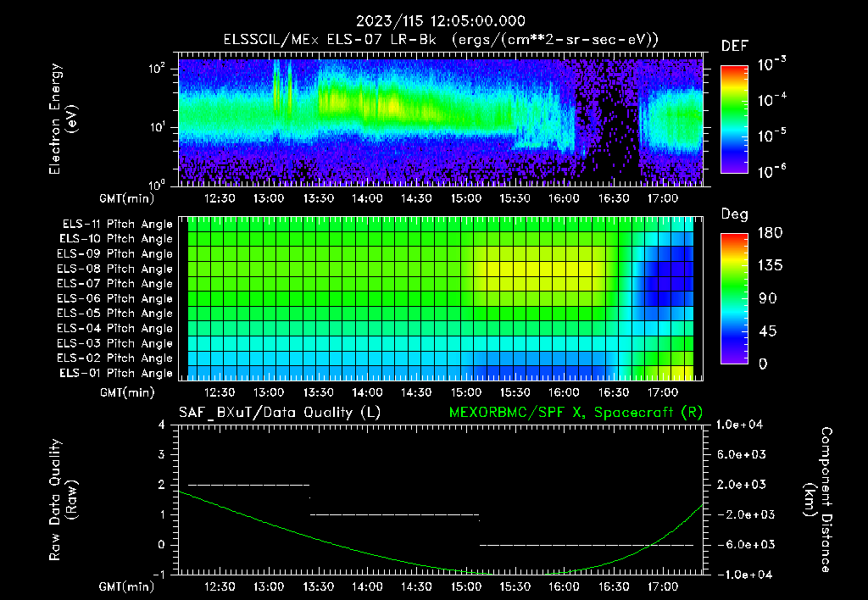Click the white data quality segment at level 0
This screenshot has height=600, width=868.
pyautogui.click(x=587, y=545)
